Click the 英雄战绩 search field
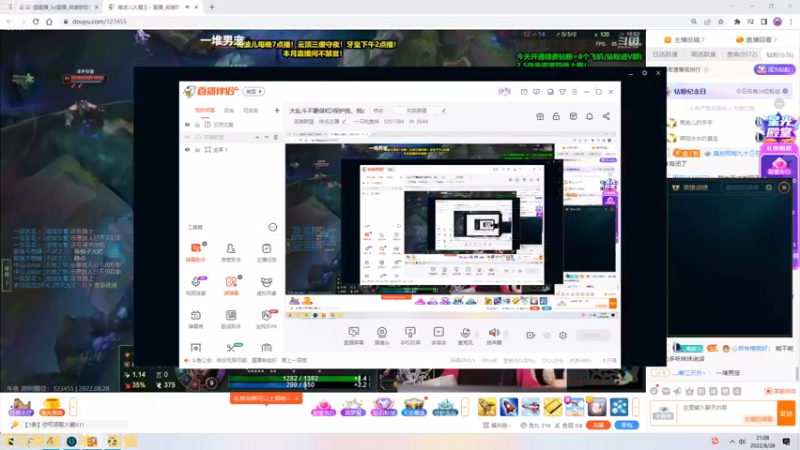Image resolution: width=800 pixels, height=450 pixels. coord(747,187)
